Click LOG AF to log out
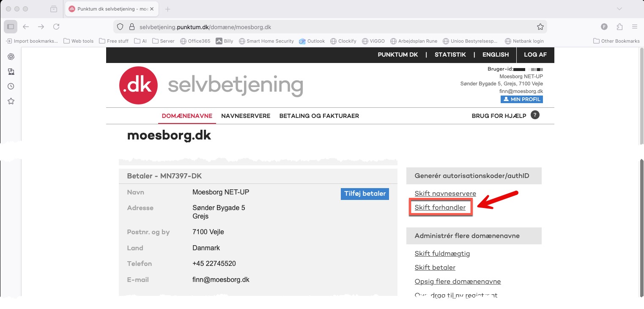Image resolution: width=644 pixels, height=309 pixels. click(x=535, y=55)
